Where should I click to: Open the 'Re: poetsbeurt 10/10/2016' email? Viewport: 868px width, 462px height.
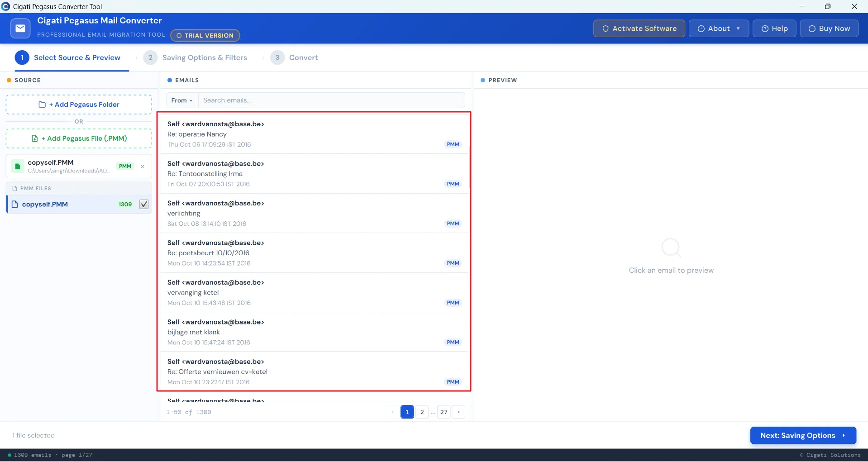(314, 253)
